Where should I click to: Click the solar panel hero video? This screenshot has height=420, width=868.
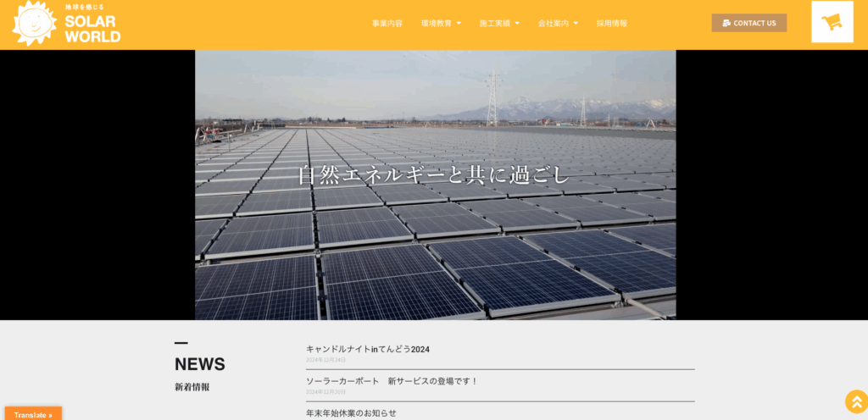pyautogui.click(x=435, y=185)
